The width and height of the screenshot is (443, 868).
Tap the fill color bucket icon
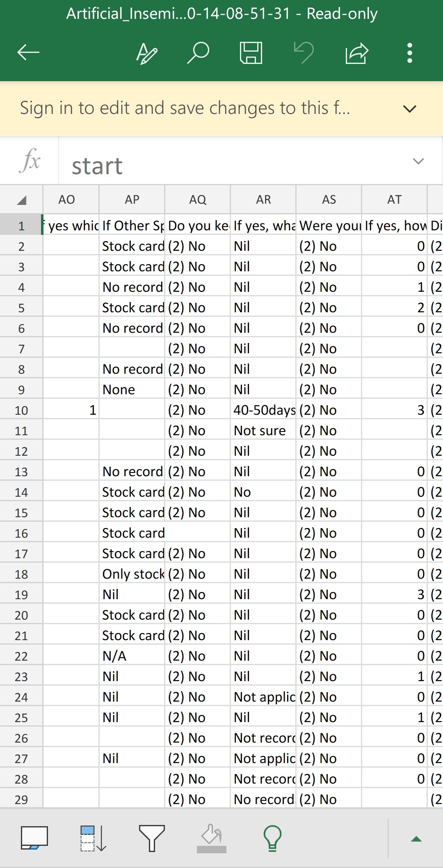coord(212,838)
